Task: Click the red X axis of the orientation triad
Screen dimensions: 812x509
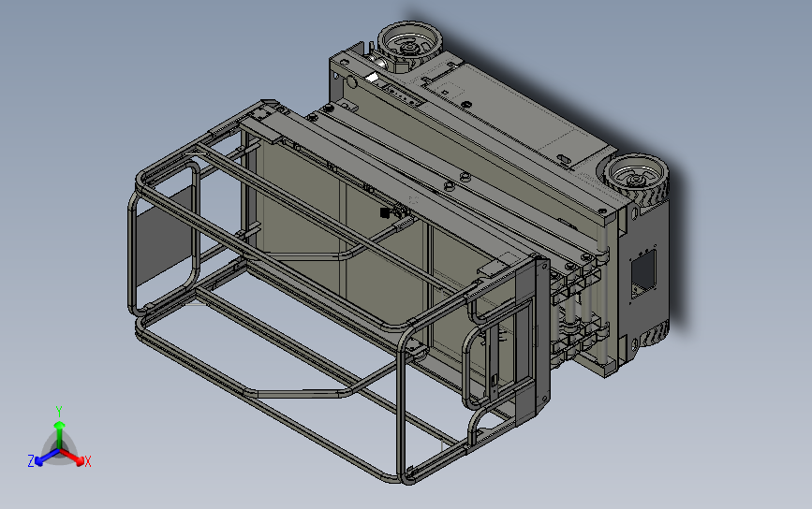Action: 73,457
